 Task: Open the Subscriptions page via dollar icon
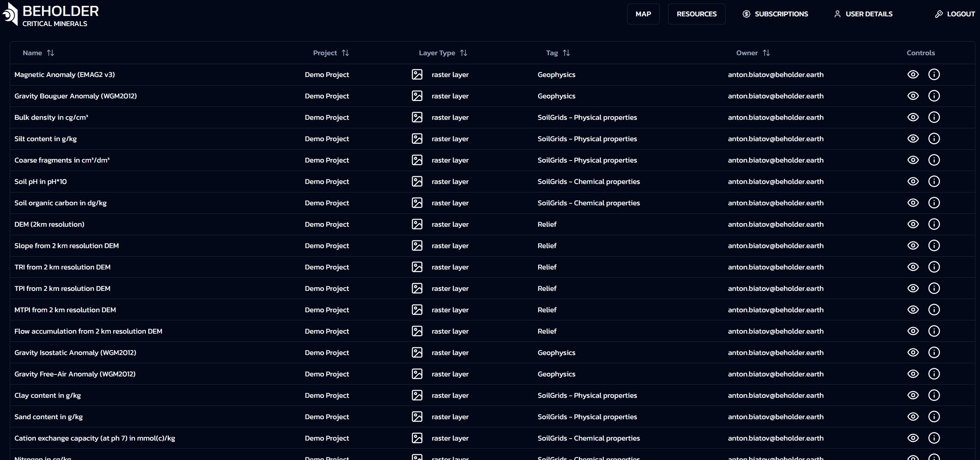(746, 14)
